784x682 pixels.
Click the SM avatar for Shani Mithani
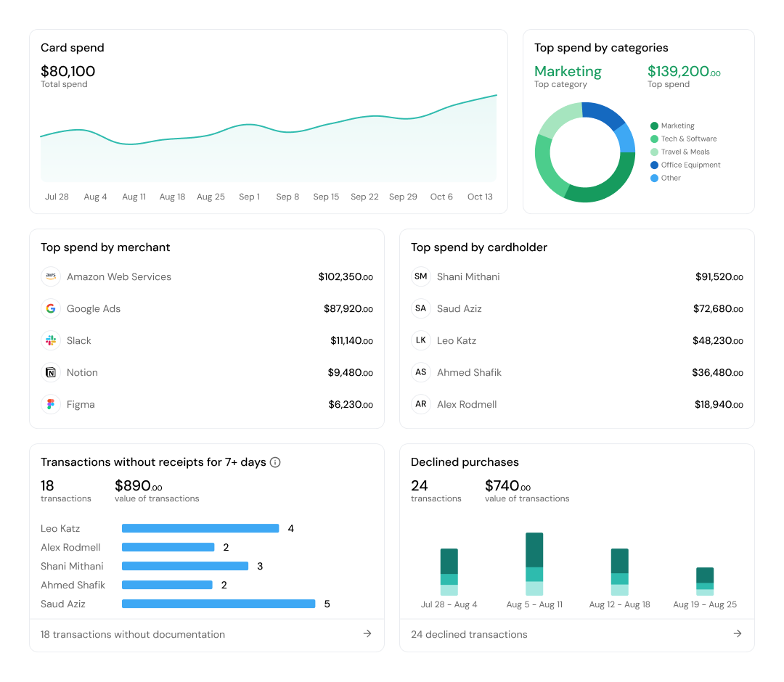coord(421,276)
